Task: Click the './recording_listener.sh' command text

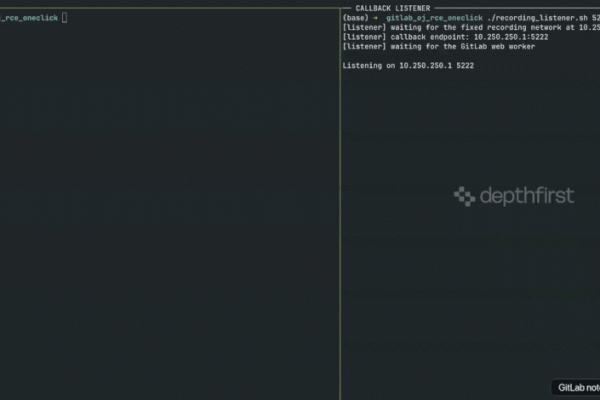Action: (537, 18)
